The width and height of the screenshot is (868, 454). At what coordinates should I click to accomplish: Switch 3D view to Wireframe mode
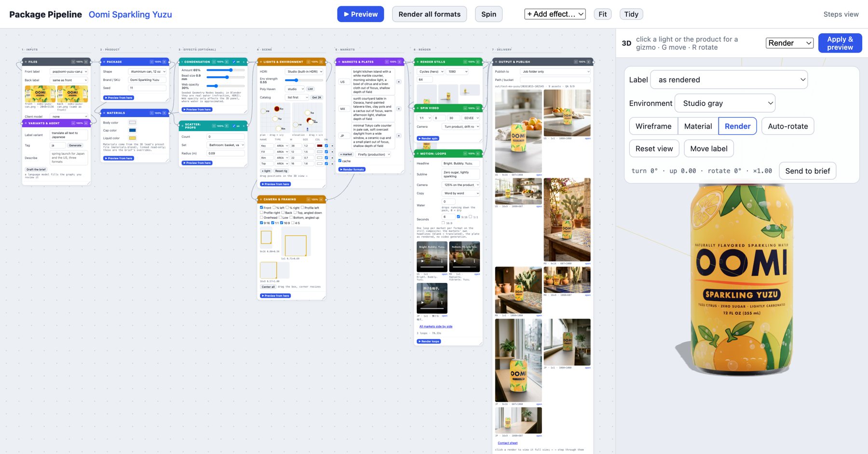point(653,126)
